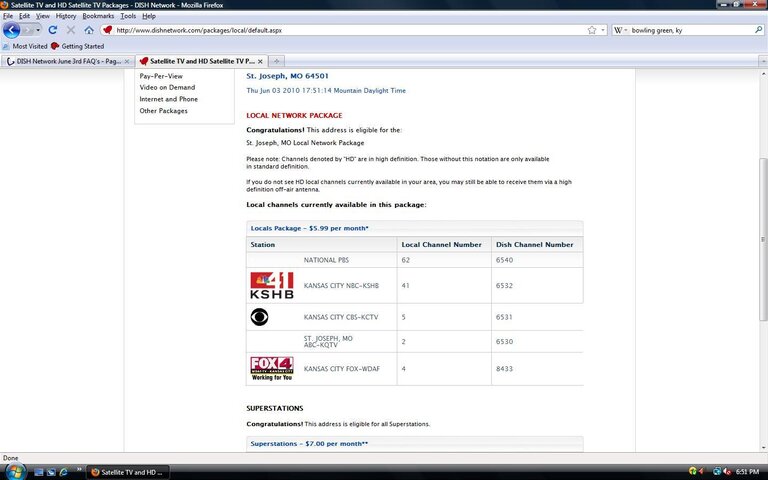Click the scrollbar down arrow
The height and width of the screenshot is (480, 768).
point(763,447)
